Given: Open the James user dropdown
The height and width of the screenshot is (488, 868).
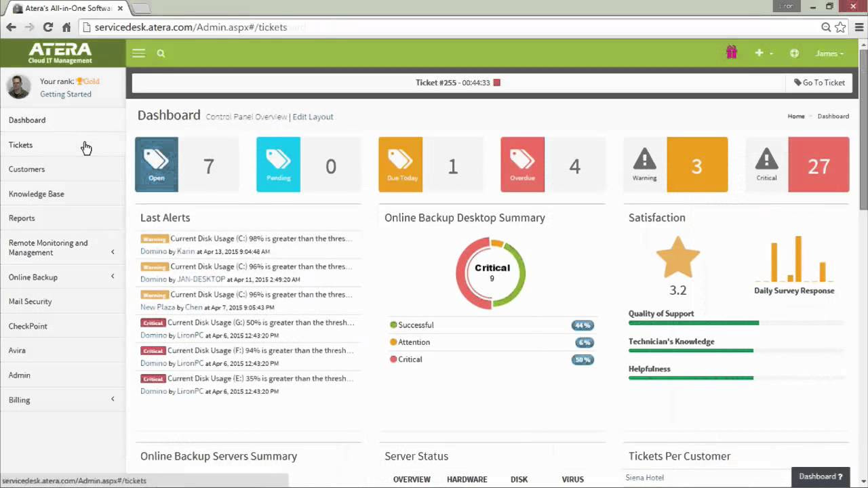Looking at the screenshot, I should [829, 54].
